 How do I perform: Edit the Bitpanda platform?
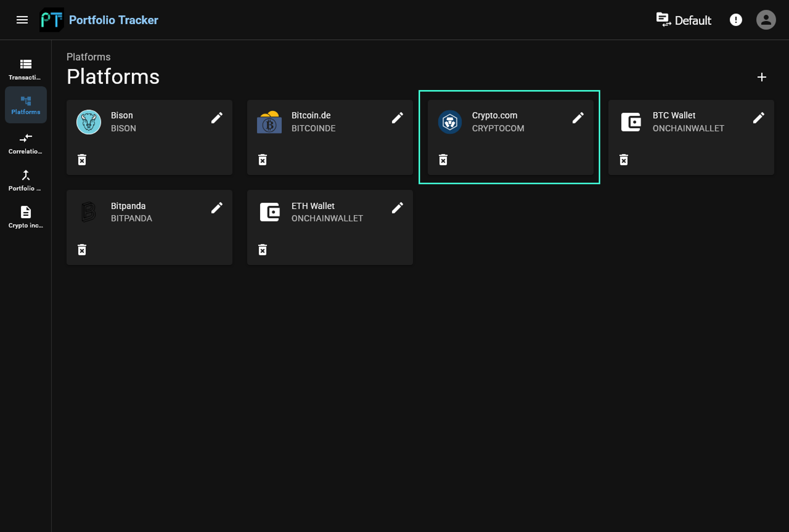click(217, 208)
